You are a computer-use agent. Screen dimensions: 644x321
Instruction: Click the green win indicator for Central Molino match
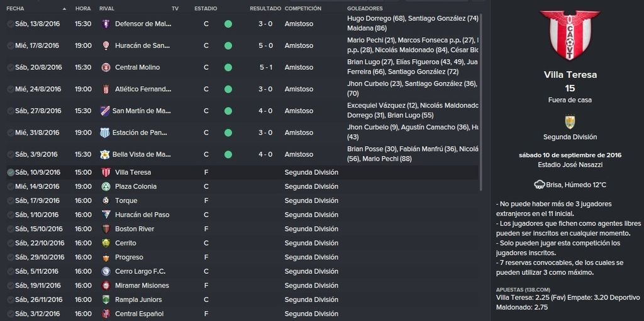click(228, 67)
